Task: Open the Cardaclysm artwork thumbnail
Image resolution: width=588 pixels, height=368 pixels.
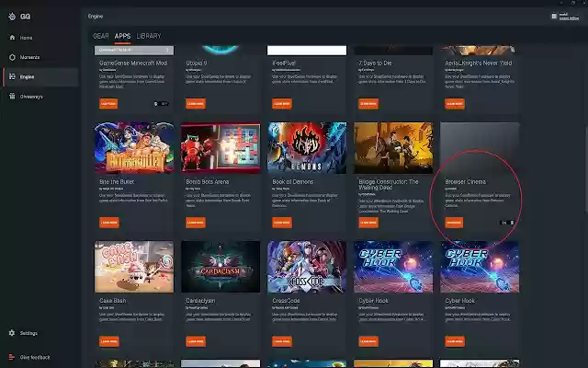Action: tap(220, 267)
